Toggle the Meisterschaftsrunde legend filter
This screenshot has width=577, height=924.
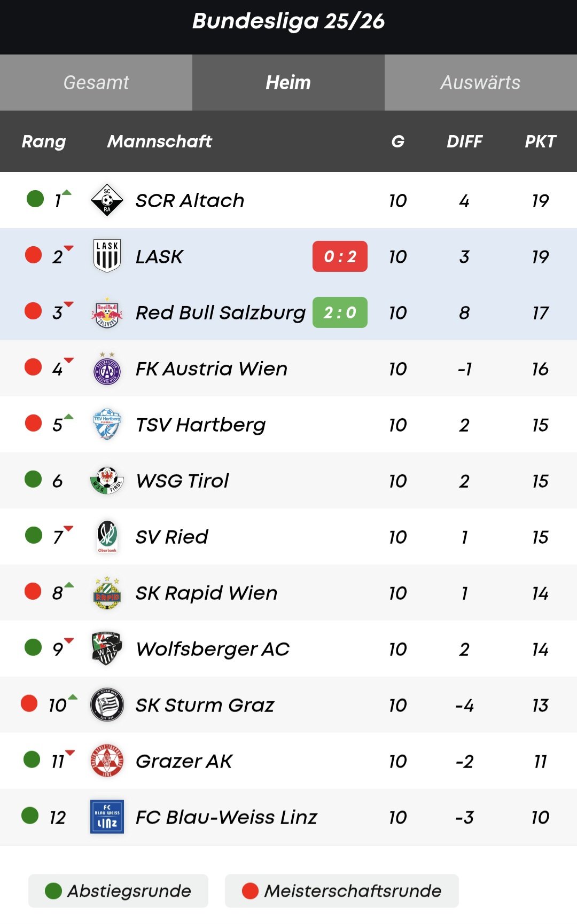342,891
